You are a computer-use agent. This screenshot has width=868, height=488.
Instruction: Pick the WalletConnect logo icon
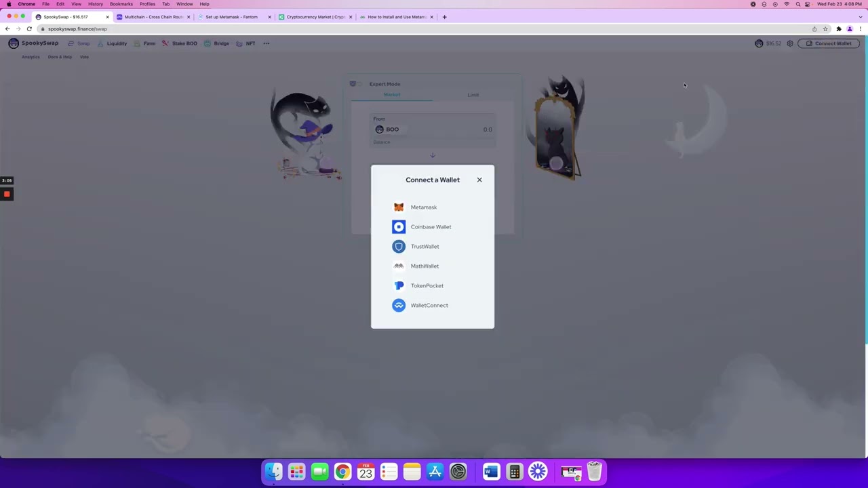pos(399,306)
